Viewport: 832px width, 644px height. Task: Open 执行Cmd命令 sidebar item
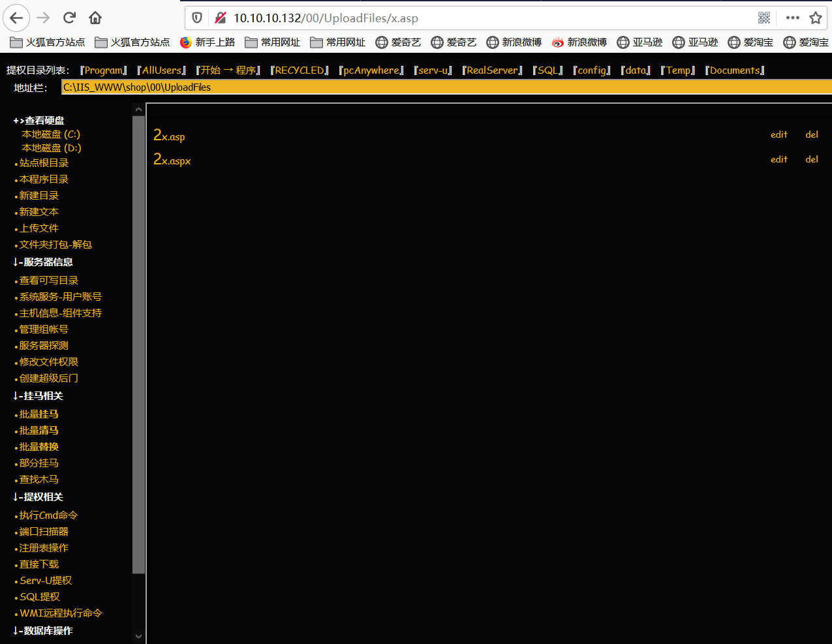(48, 515)
